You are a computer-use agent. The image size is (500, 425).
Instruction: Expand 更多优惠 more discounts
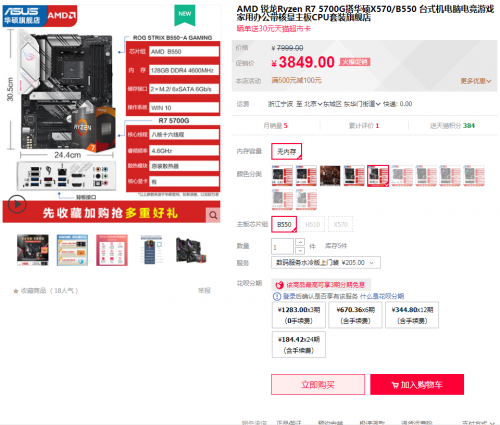tap(476, 81)
